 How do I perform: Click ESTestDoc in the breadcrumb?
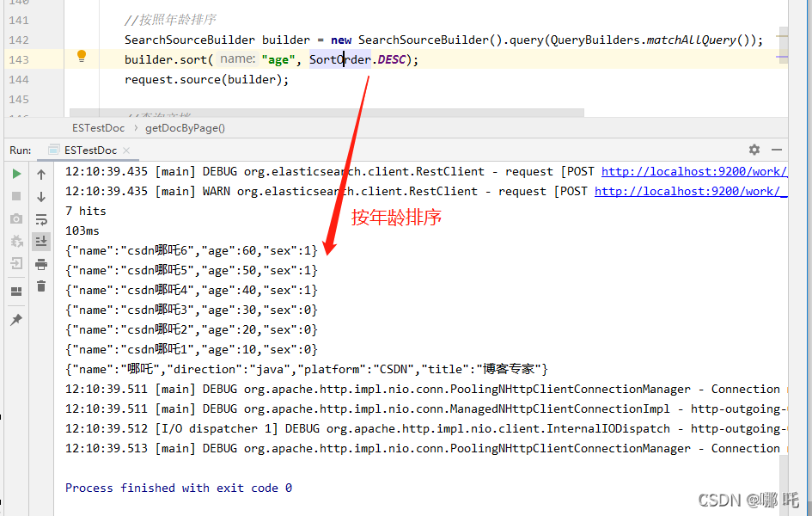tap(99, 128)
